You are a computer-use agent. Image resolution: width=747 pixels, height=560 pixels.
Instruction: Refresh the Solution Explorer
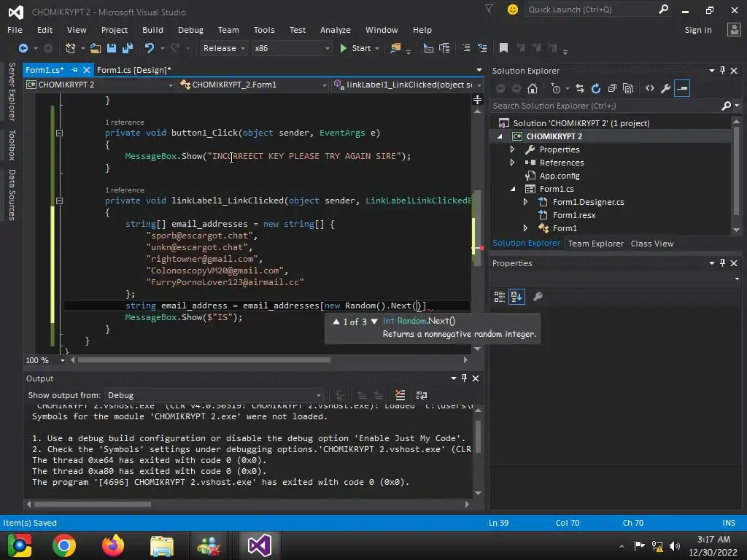[x=596, y=88]
